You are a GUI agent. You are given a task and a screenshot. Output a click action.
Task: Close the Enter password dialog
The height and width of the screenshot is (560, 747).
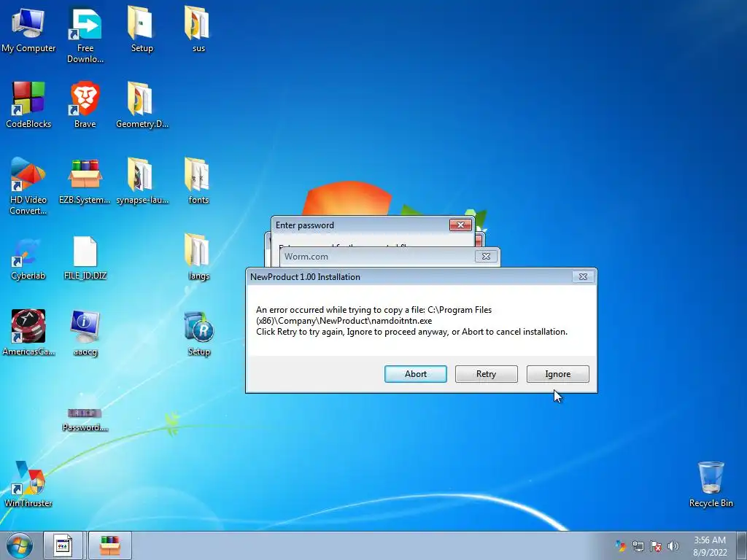[x=461, y=225]
